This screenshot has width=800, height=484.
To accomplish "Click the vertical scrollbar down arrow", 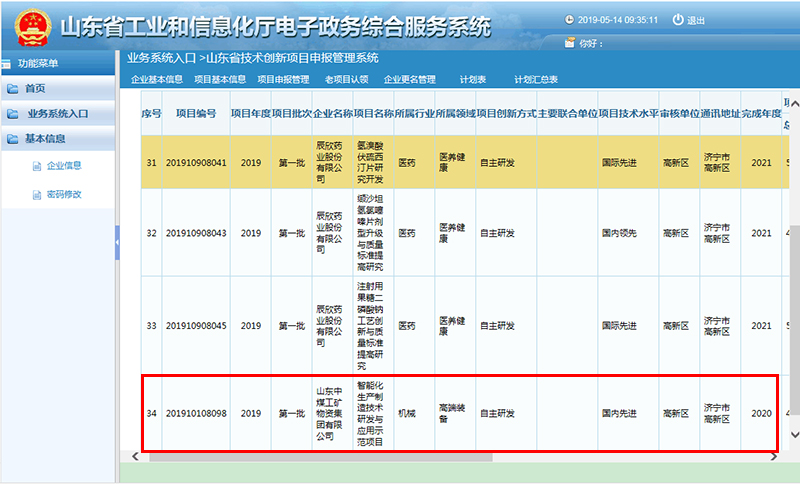I will pyautogui.click(x=794, y=435).
